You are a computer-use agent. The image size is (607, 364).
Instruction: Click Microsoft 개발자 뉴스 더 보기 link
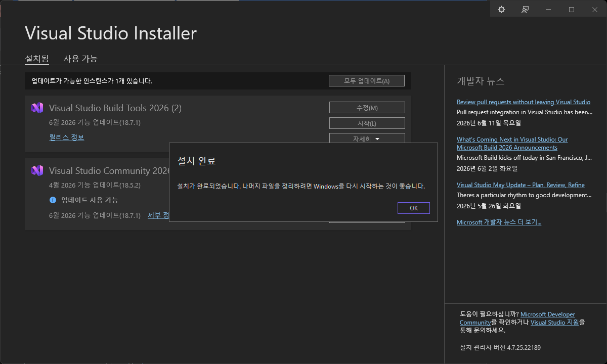[x=499, y=222]
